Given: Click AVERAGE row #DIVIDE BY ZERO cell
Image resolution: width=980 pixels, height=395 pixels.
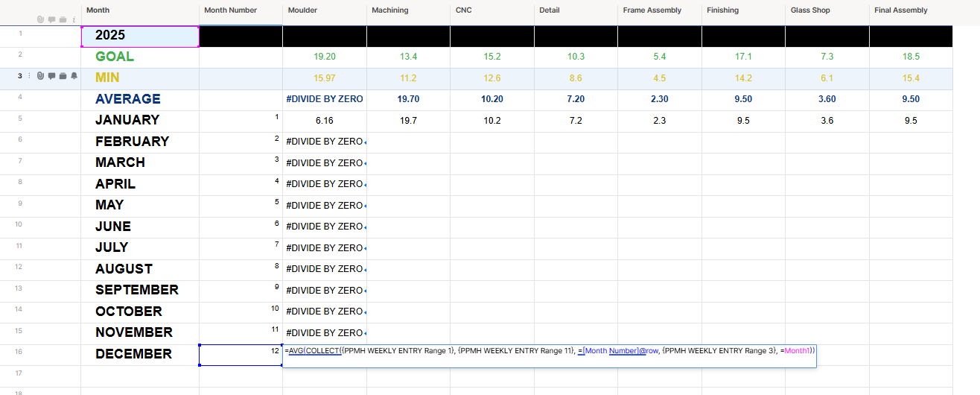Looking at the screenshot, I should 325,99.
